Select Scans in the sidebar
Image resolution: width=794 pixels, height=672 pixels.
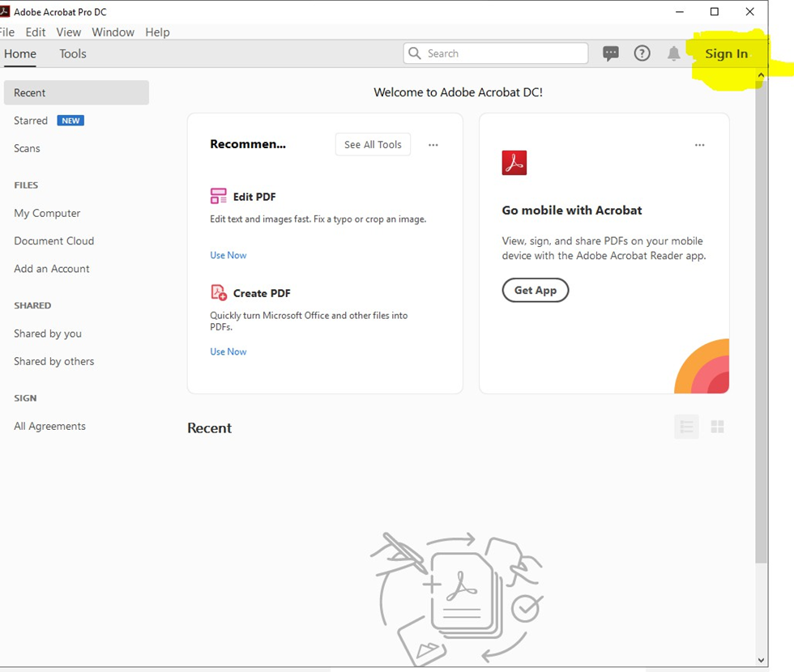click(x=27, y=148)
